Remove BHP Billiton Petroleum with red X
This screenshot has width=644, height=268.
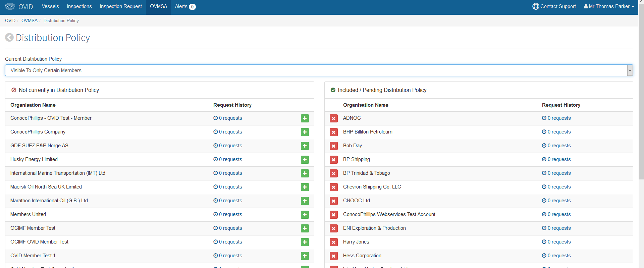333,132
